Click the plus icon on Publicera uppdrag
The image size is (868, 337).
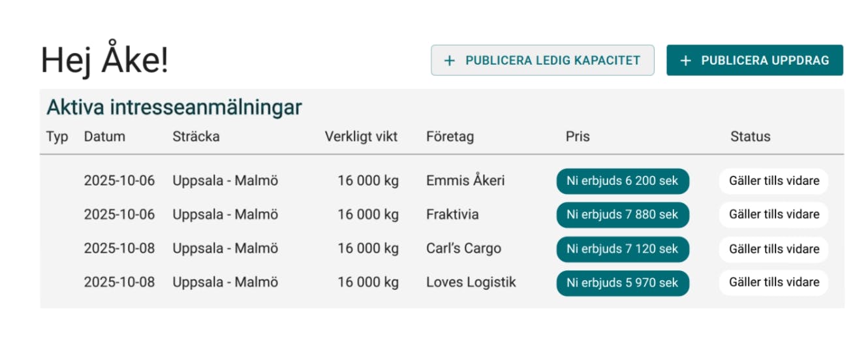pos(685,61)
